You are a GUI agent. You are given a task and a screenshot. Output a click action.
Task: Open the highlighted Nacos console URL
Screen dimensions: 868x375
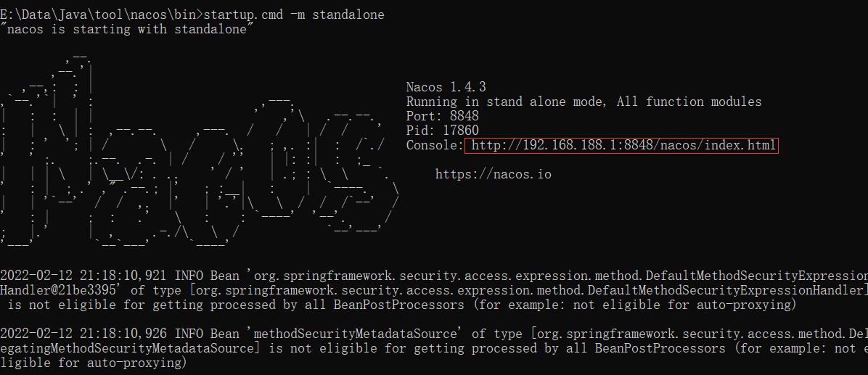coord(621,146)
